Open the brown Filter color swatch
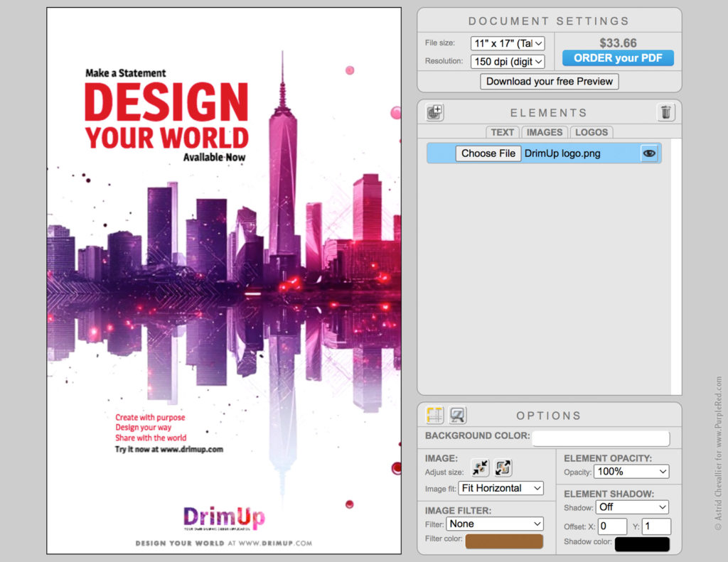The width and height of the screenshot is (728, 562). [x=504, y=541]
